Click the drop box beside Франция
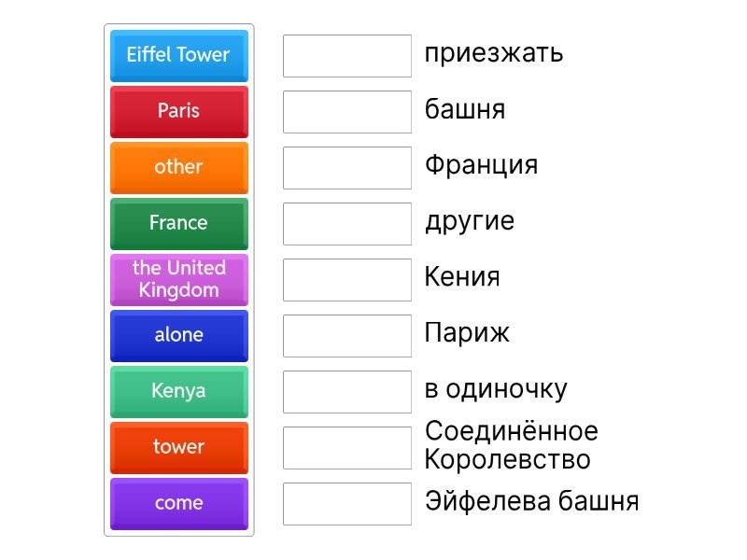The height and width of the screenshot is (560, 747). click(x=347, y=168)
